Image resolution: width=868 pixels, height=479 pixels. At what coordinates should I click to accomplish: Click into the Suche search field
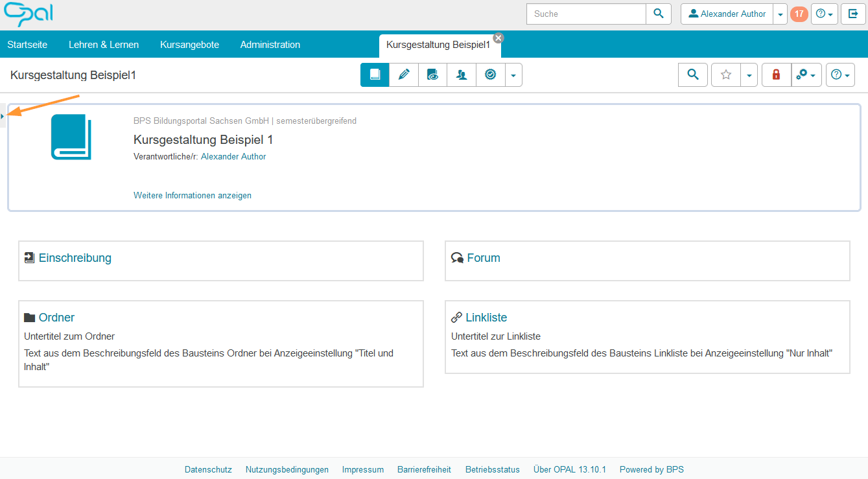click(x=586, y=14)
